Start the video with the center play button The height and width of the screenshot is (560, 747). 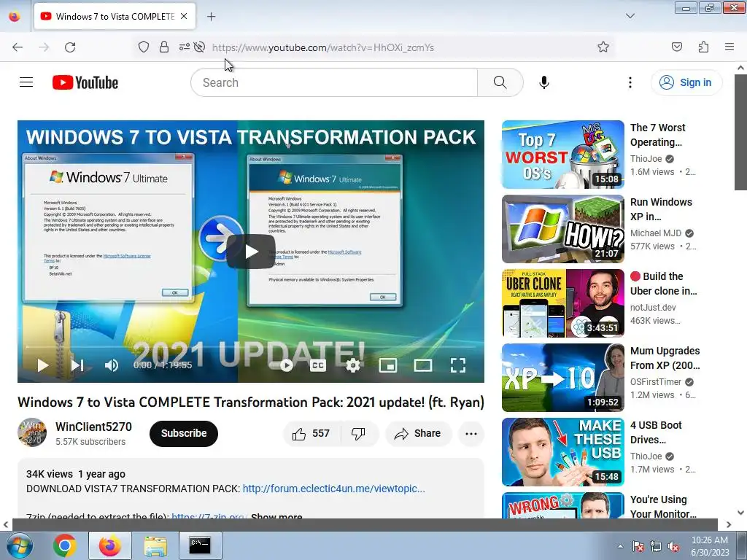point(251,252)
